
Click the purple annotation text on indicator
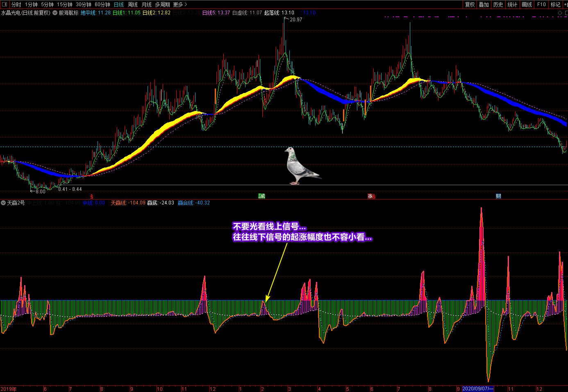pos(302,232)
